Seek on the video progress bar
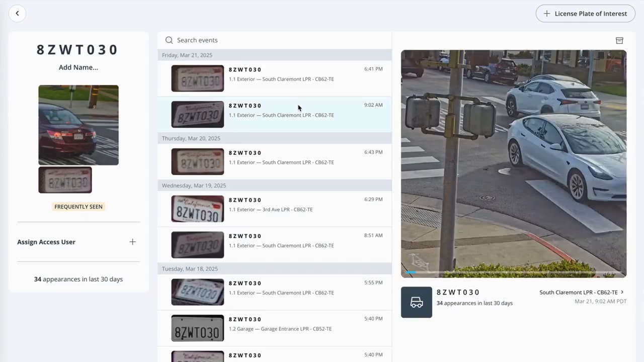Image resolution: width=644 pixels, height=362 pixels. tap(514, 272)
